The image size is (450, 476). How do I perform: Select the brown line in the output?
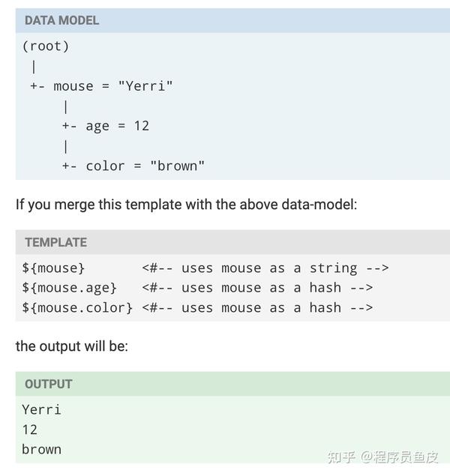[x=41, y=449]
